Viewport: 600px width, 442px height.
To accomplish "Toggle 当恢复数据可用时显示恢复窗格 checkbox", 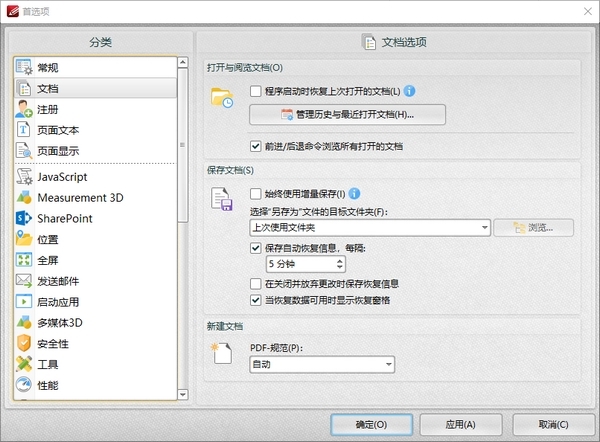I will coord(255,300).
